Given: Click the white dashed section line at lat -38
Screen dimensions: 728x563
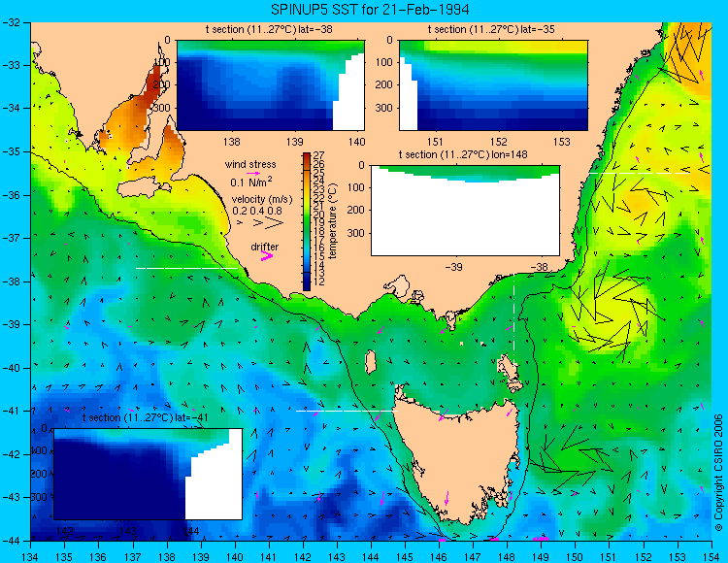Looking at the screenshot, I should pos(186,268).
